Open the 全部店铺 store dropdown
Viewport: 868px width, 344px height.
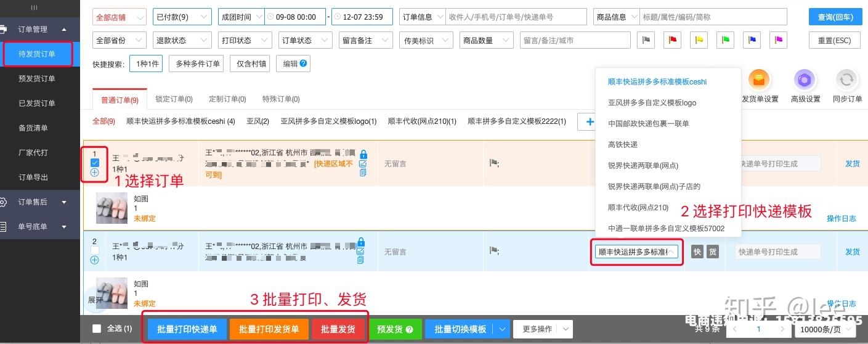[x=120, y=17]
